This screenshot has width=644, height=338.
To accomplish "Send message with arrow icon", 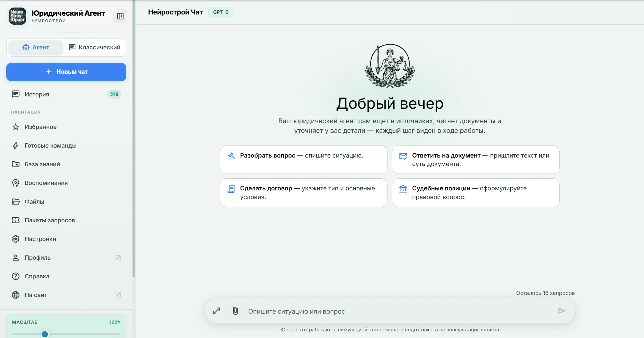I will click(562, 311).
